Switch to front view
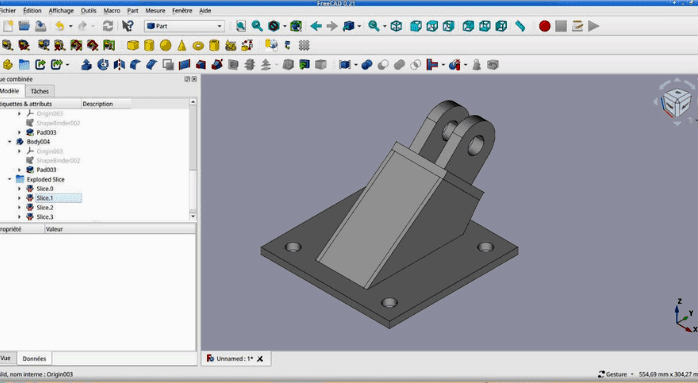The width and height of the screenshot is (698, 383). pyautogui.click(x=415, y=26)
